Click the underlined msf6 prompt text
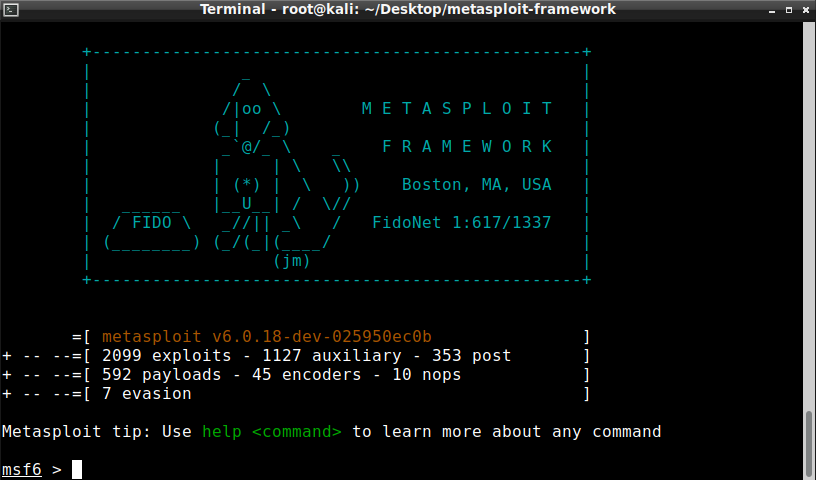 (21, 469)
